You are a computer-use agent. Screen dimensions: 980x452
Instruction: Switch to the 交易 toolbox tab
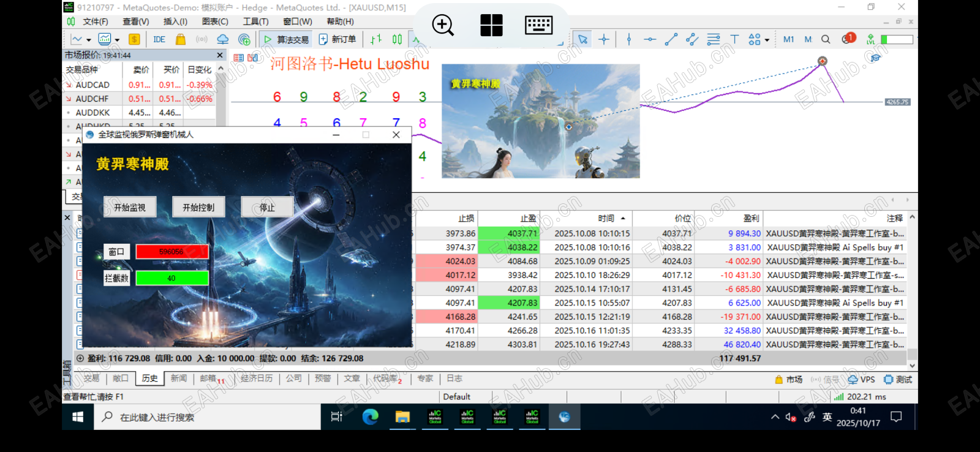(x=91, y=379)
